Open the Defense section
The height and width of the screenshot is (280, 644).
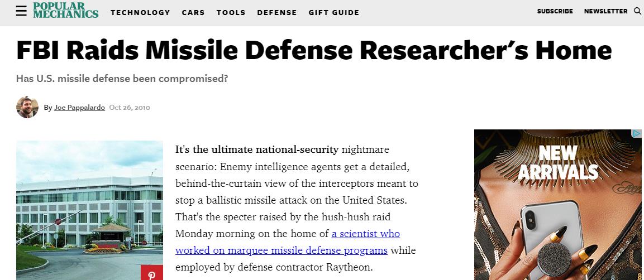click(x=277, y=13)
